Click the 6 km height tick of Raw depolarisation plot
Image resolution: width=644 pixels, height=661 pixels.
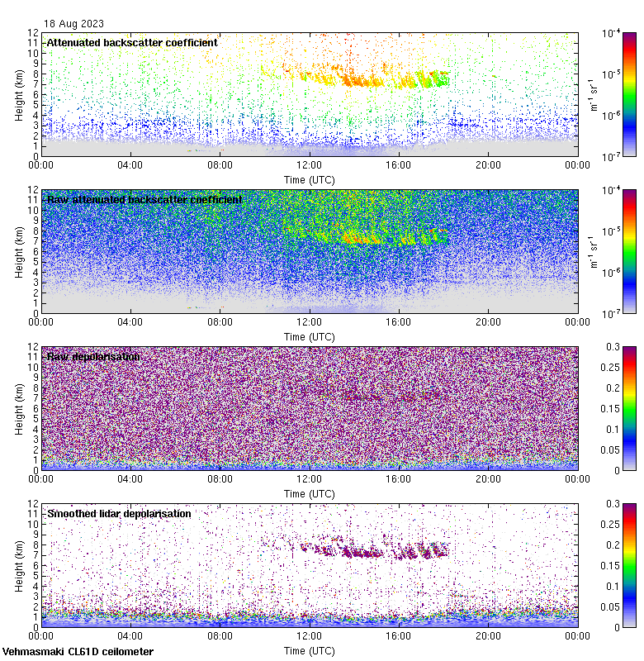click(x=36, y=408)
